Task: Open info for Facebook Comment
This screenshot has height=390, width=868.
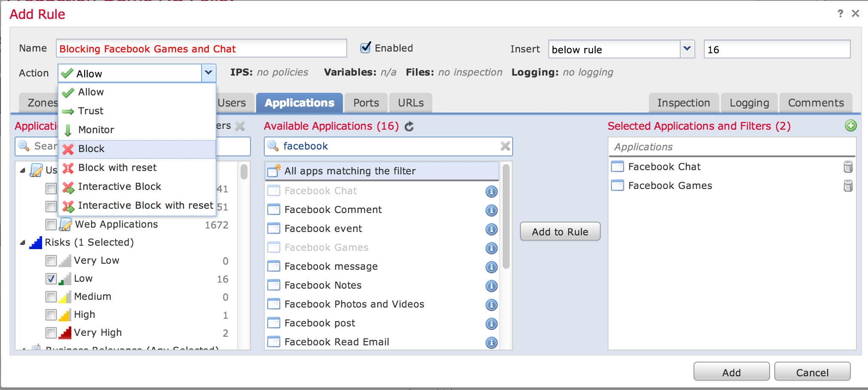Action: (x=491, y=210)
